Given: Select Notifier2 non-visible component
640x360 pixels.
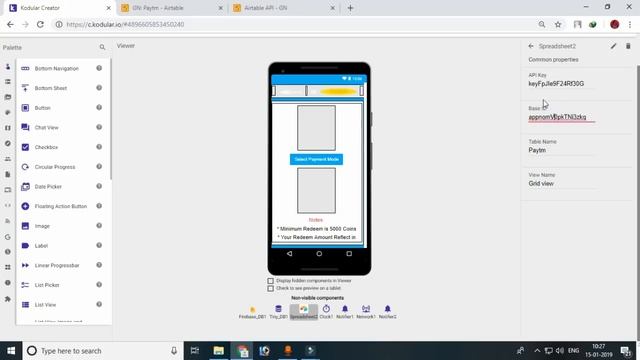Looking at the screenshot, I should pyautogui.click(x=387, y=312).
